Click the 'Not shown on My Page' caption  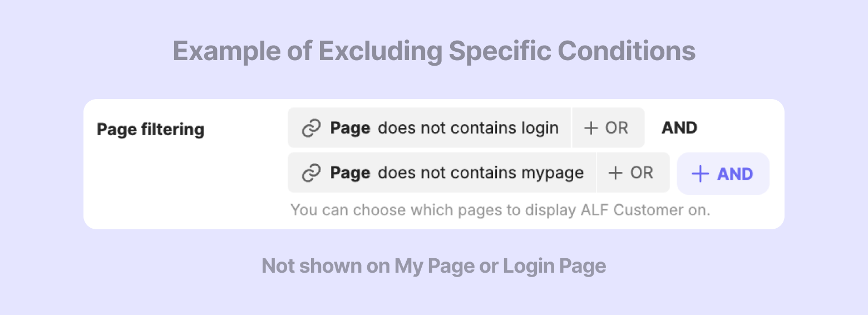coord(433,266)
